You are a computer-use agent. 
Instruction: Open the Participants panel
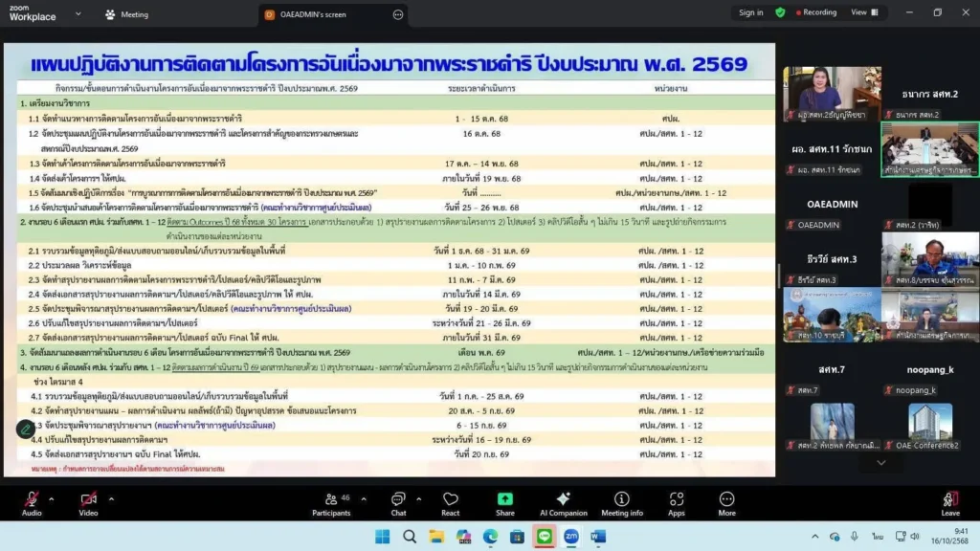coord(331,503)
